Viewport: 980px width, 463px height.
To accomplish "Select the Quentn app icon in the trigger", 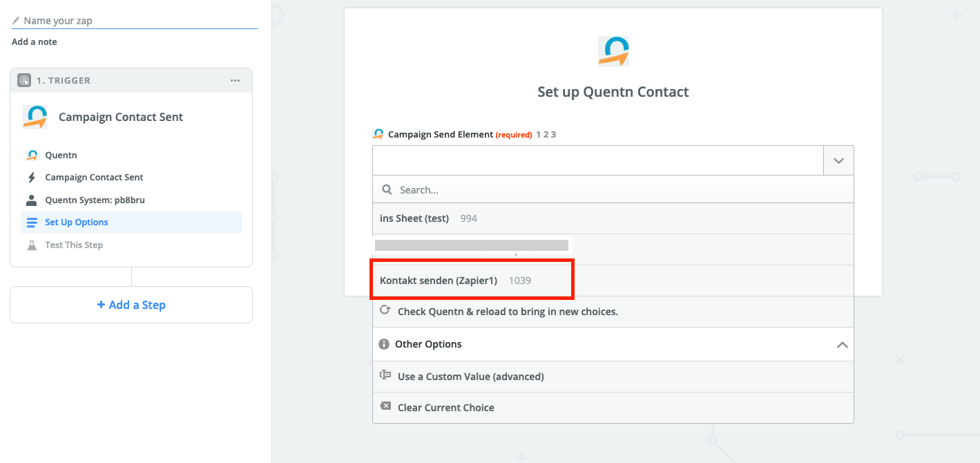I will point(35,117).
